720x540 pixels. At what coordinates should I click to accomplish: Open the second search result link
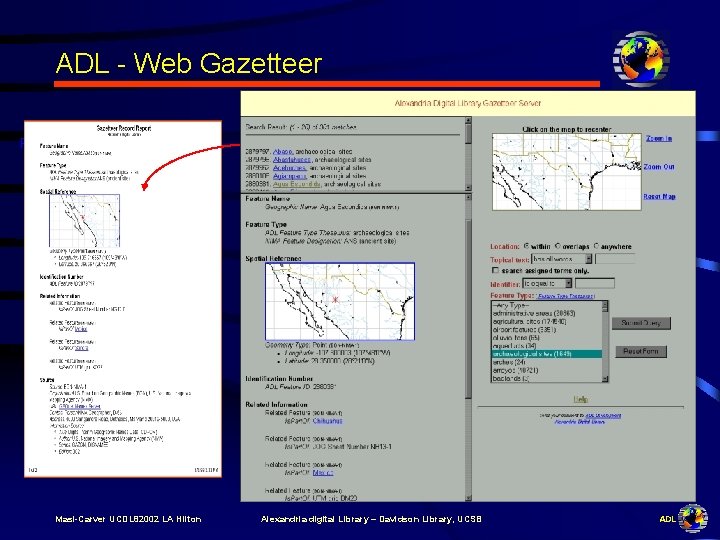click(x=292, y=160)
